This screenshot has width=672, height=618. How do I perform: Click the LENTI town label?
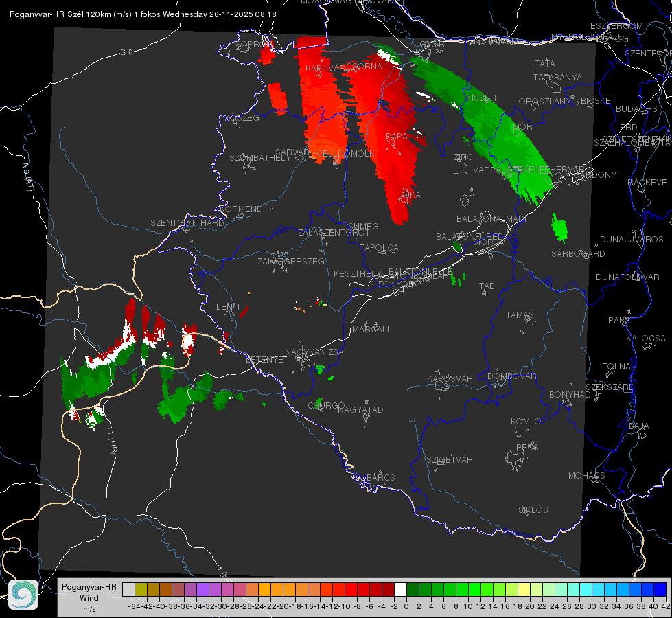(228, 307)
